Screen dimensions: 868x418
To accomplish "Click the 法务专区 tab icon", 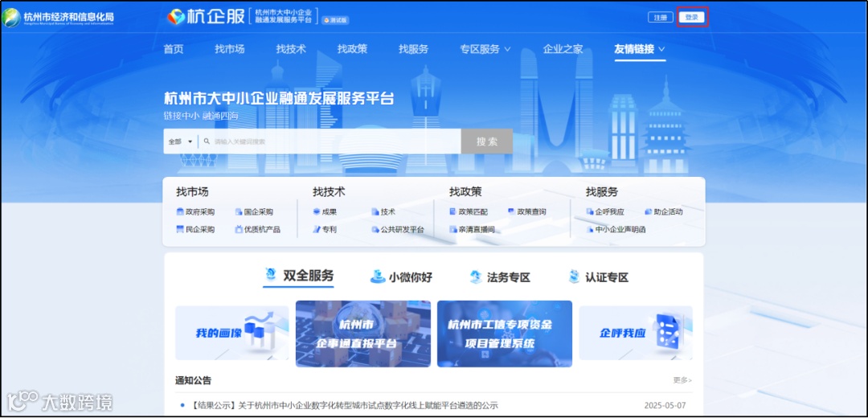I will pyautogui.click(x=476, y=277).
